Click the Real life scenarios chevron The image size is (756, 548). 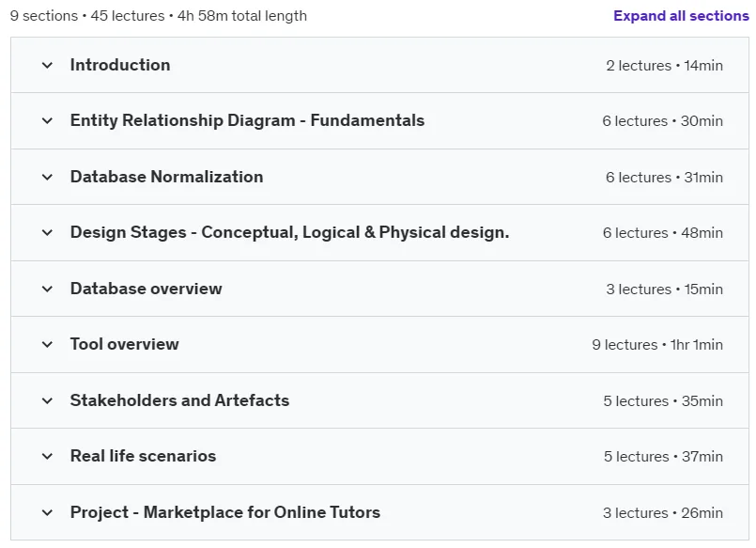[47, 456]
